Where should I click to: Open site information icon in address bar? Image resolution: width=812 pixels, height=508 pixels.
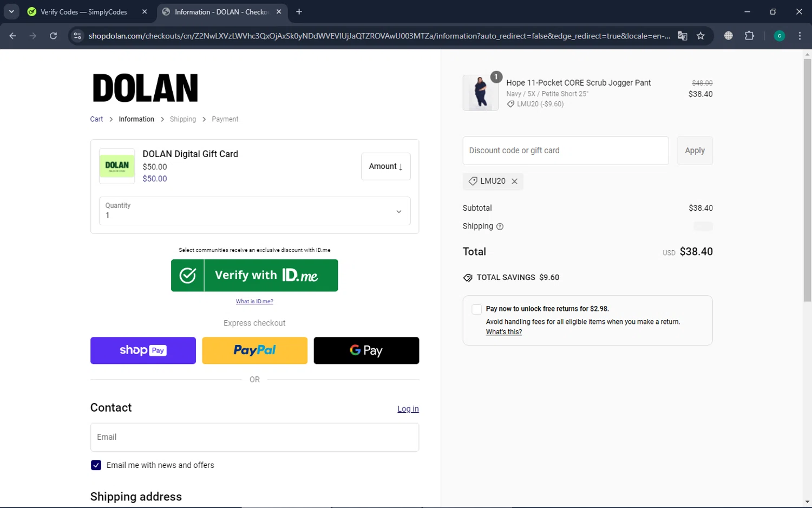point(77,36)
